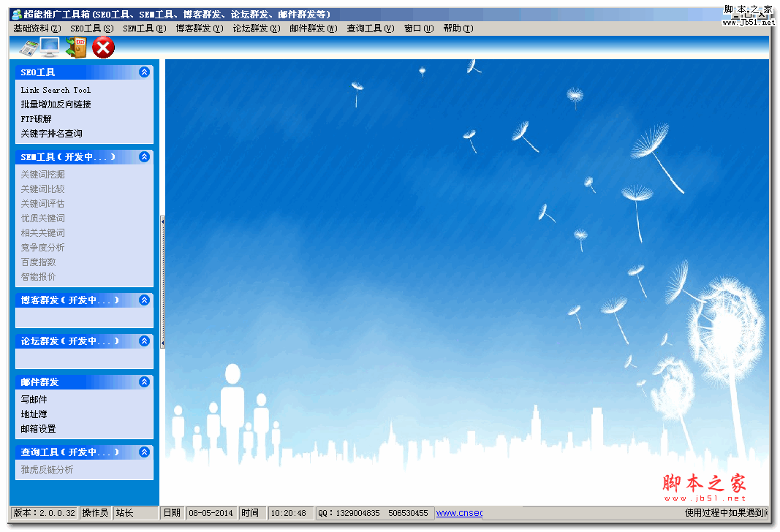Click the application icon in title bar
The height and width of the screenshot is (532, 780).
click(17, 14)
